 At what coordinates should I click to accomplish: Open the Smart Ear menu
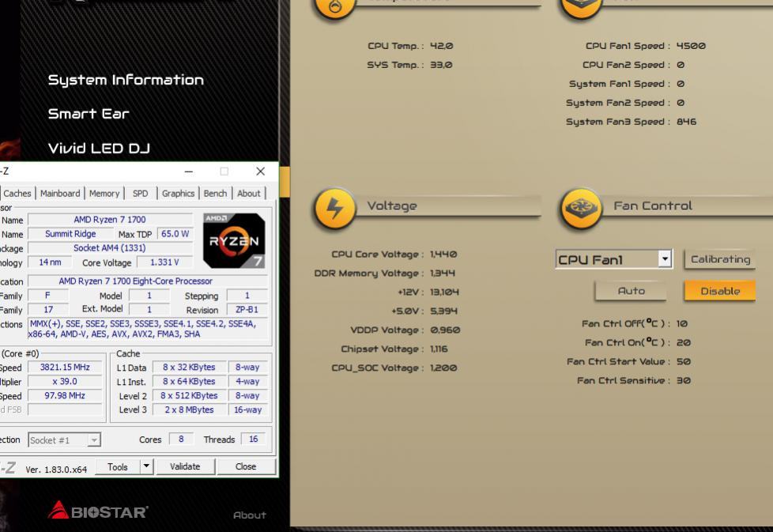coord(89,114)
